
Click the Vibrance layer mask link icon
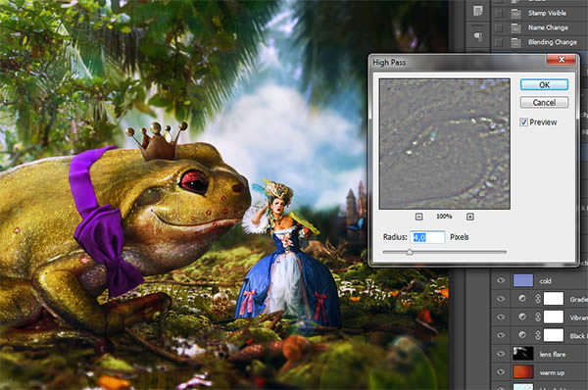click(x=538, y=317)
